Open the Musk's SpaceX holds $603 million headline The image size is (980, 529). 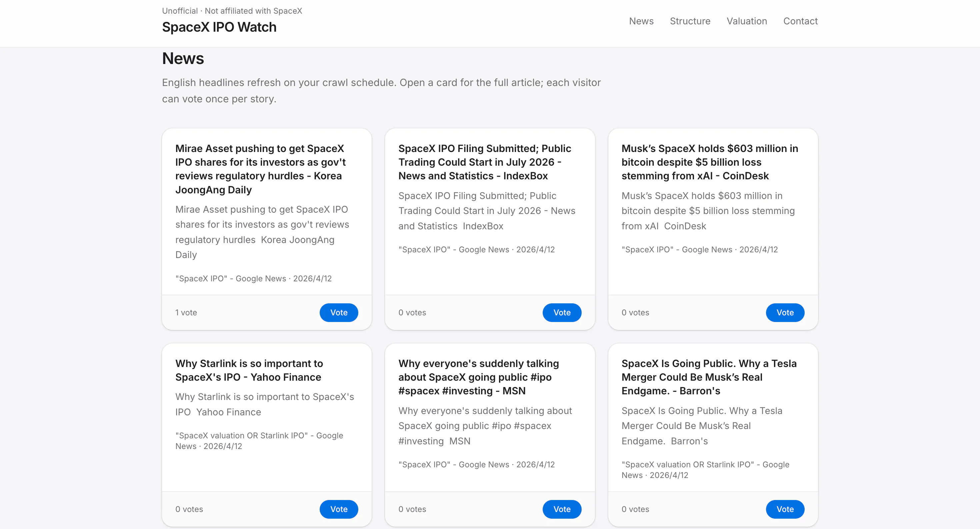tap(710, 162)
